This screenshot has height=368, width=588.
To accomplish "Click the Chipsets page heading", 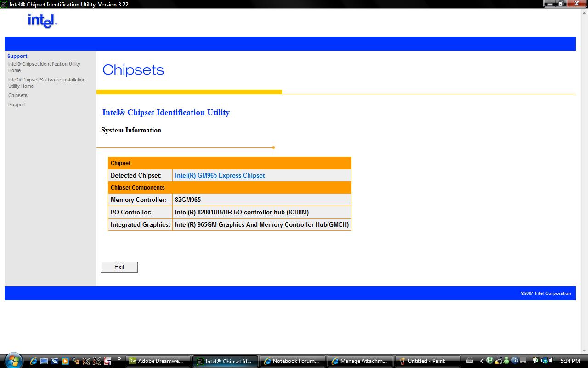I will pos(133,70).
